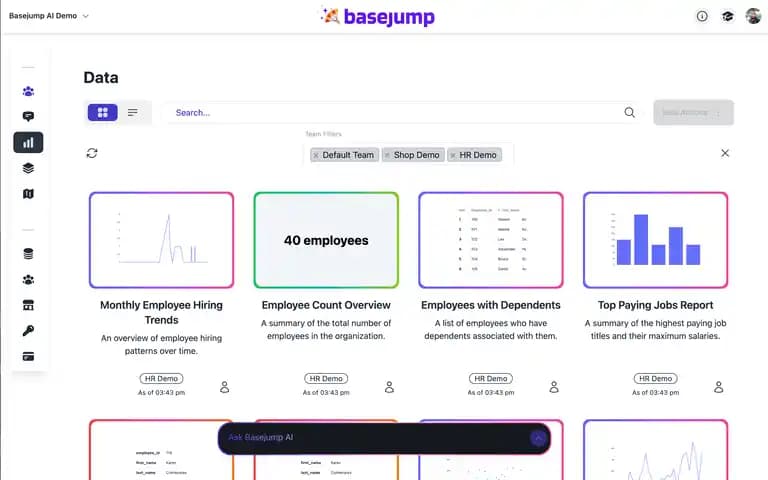Open the storefront sidebar icon

coord(28,305)
